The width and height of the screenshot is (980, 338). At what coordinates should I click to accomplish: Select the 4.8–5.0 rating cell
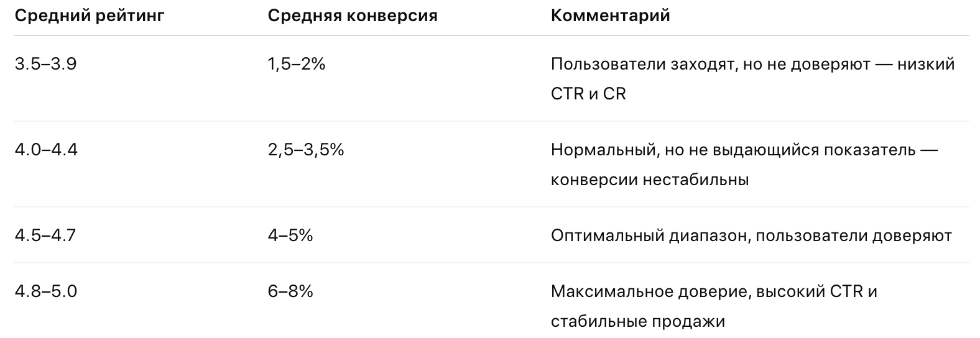pyautogui.click(x=46, y=291)
